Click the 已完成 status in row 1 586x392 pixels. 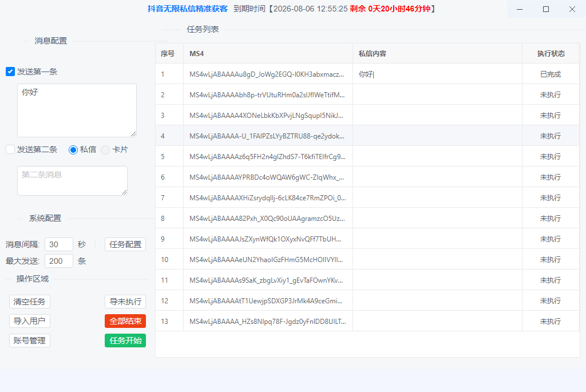(x=551, y=74)
